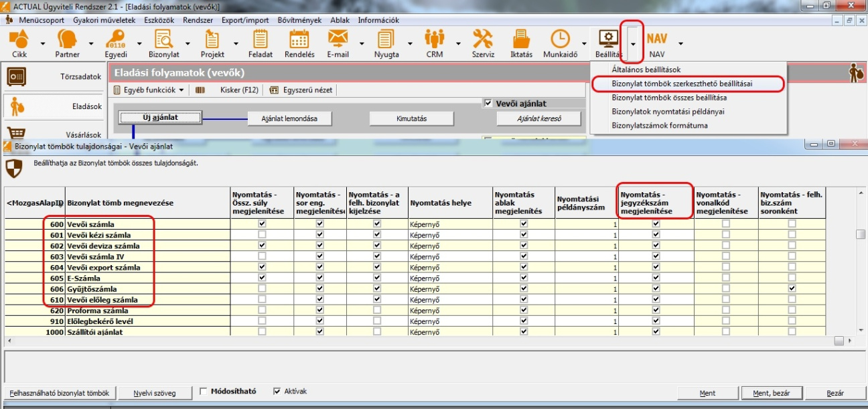Viewport: 868px width, 409px height.
Task: Toggle the Vevői ajánlat checkbox
Action: 488,104
